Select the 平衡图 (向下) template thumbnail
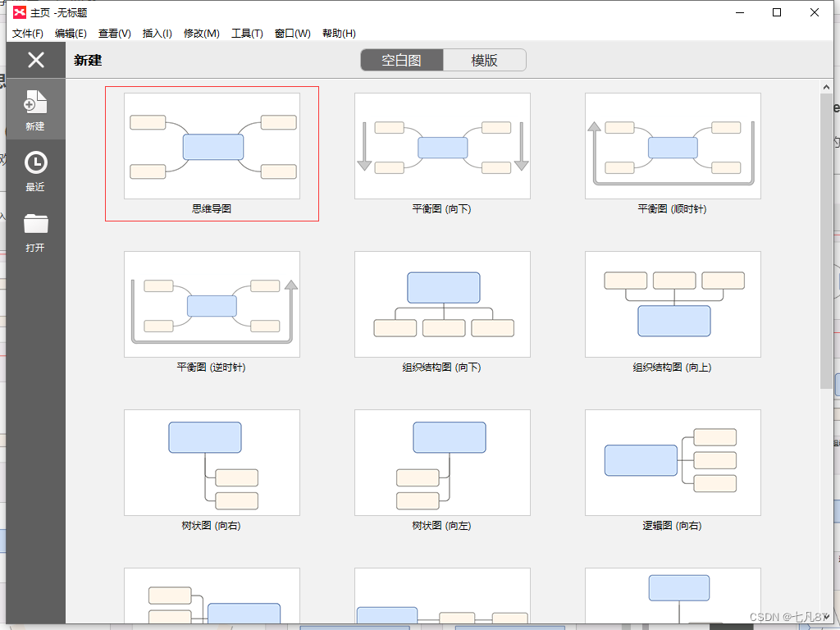The width and height of the screenshot is (840, 630). [442, 146]
